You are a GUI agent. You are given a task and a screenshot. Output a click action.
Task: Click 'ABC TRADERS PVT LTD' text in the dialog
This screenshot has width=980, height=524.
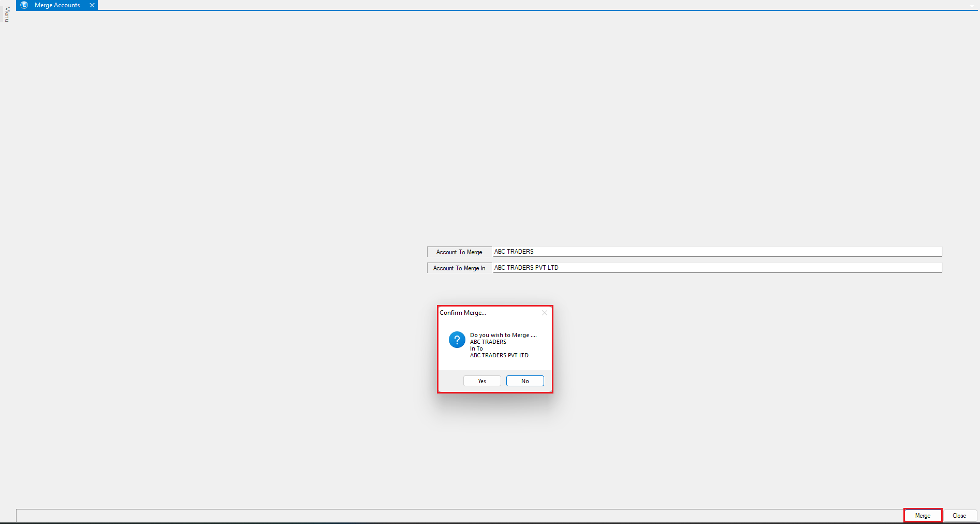pyautogui.click(x=499, y=355)
